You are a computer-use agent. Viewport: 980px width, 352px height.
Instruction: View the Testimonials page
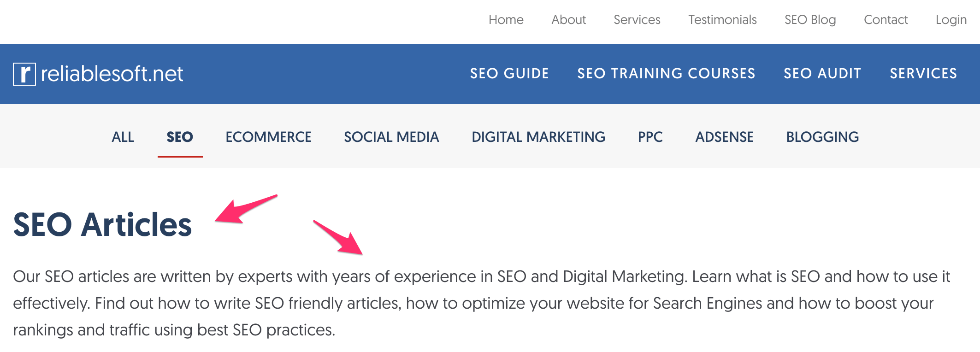coord(722,20)
